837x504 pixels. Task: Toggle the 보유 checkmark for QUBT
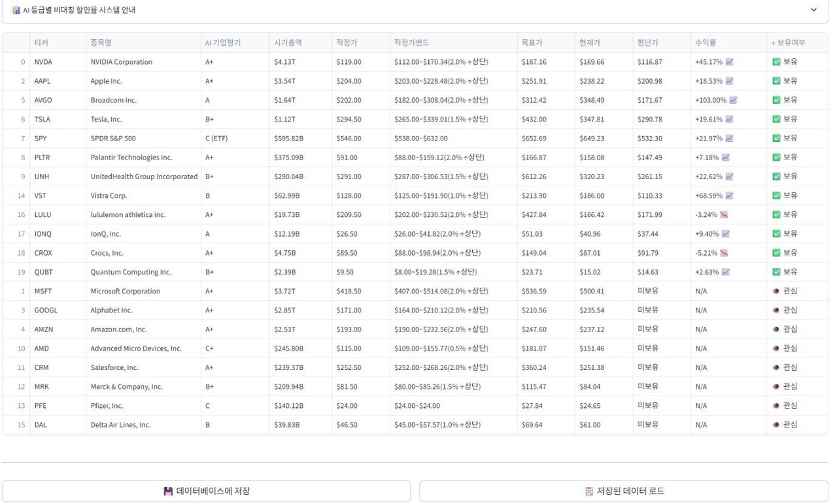click(x=776, y=271)
